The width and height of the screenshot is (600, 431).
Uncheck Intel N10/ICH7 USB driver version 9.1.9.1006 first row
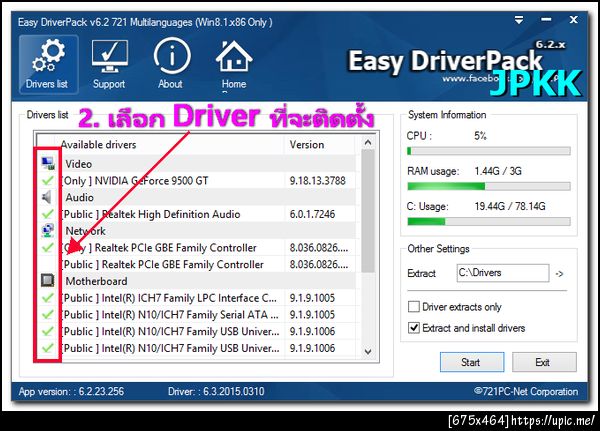coord(47,331)
